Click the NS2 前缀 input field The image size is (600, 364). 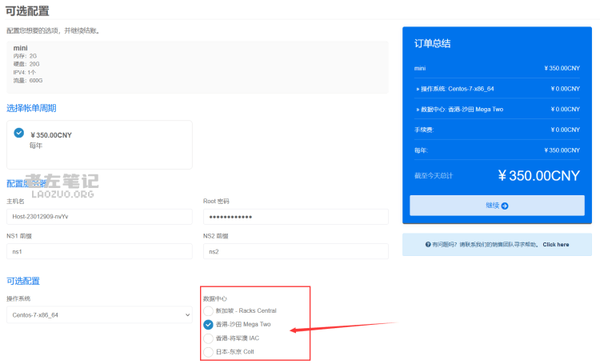point(295,251)
